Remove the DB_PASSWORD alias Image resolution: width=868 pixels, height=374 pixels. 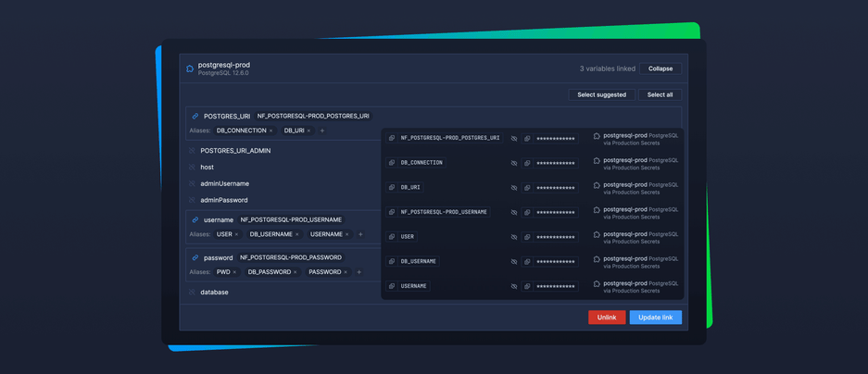[296, 272]
